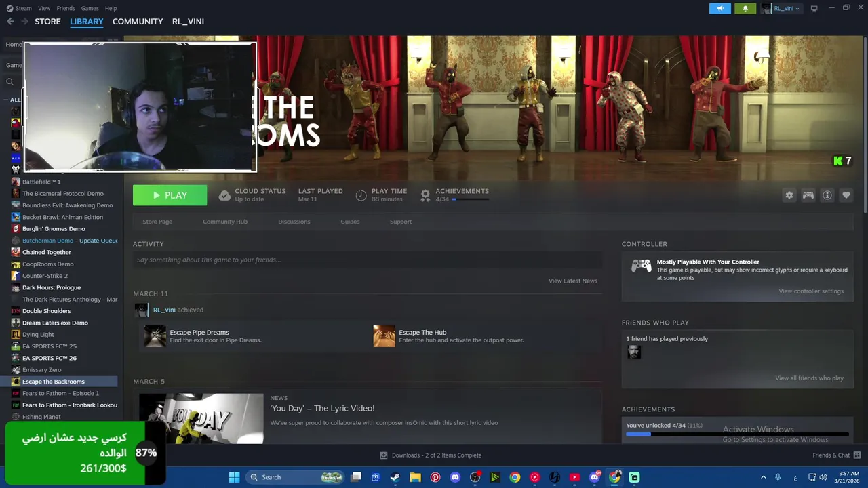Toggle Big Picture mode monitor icon
Viewport: 868px width, 488px height.
click(814, 8)
